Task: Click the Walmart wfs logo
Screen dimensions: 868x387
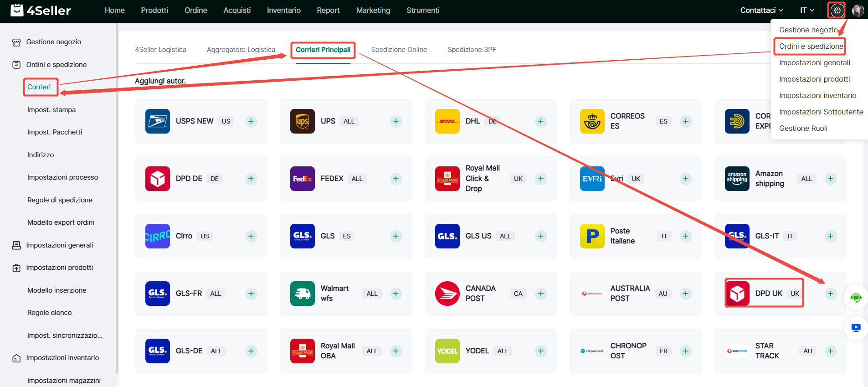Action: coord(303,294)
